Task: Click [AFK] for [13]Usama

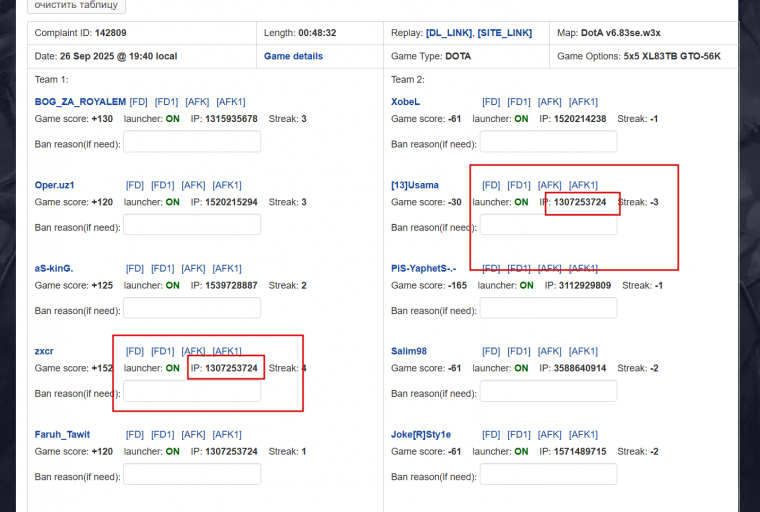Action: point(550,185)
